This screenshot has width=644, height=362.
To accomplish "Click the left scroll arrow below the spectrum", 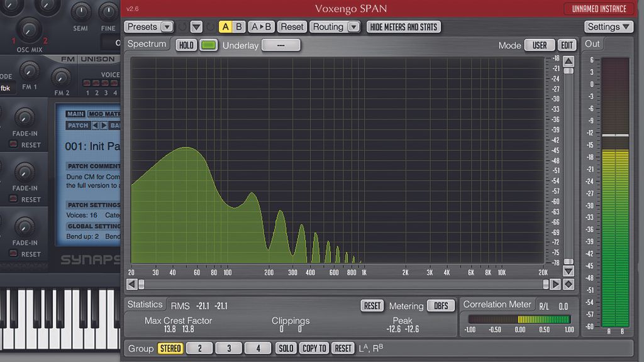I will pyautogui.click(x=131, y=284).
